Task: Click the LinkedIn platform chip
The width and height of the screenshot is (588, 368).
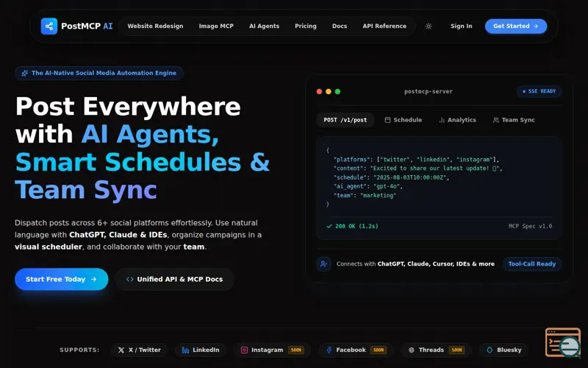Action: point(201,350)
